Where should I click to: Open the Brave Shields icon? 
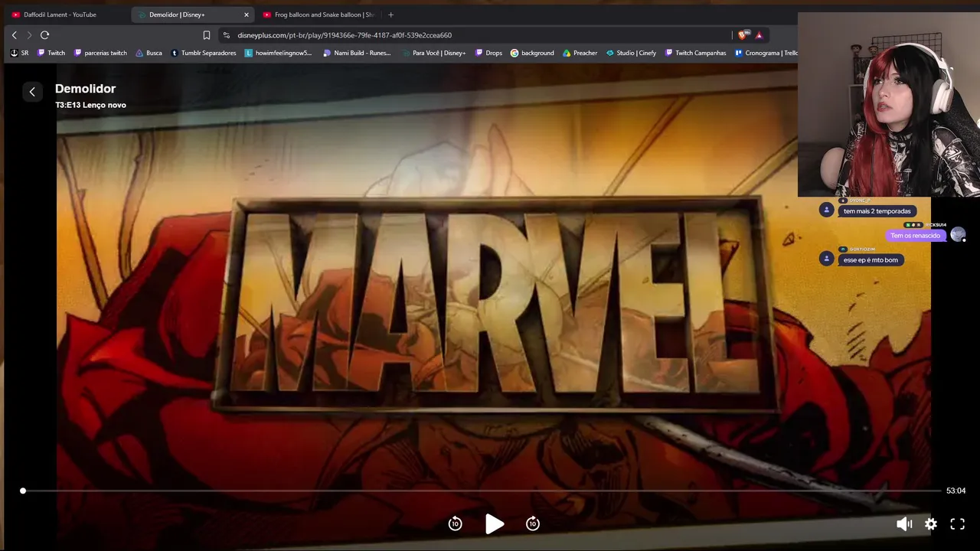[x=742, y=35]
